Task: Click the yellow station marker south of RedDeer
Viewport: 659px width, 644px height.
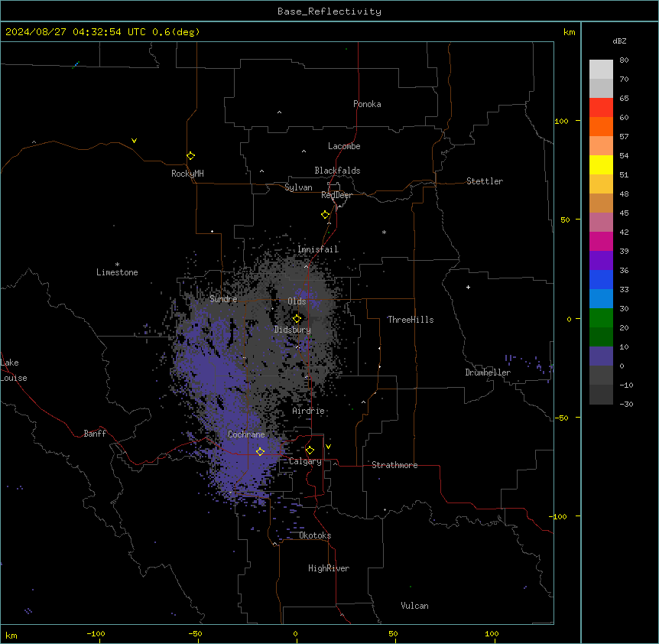Action: coord(325,214)
